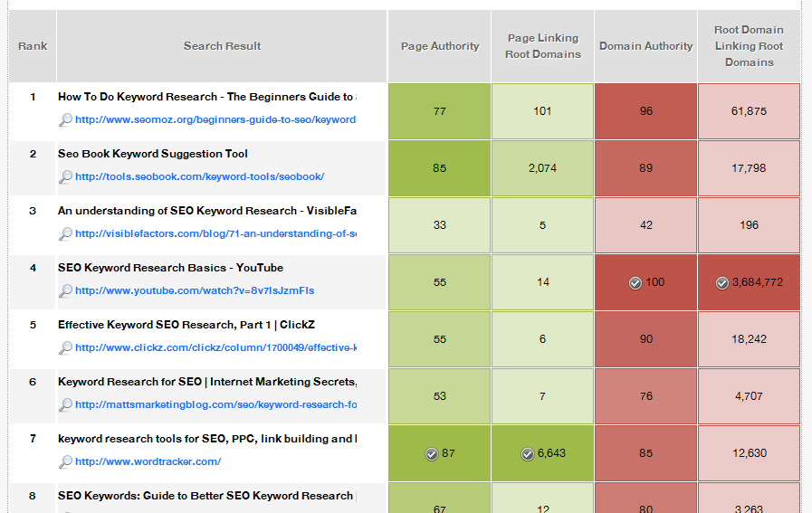
Task: Click magnifier icon beside visiblefactors.com URL
Action: tap(65, 234)
